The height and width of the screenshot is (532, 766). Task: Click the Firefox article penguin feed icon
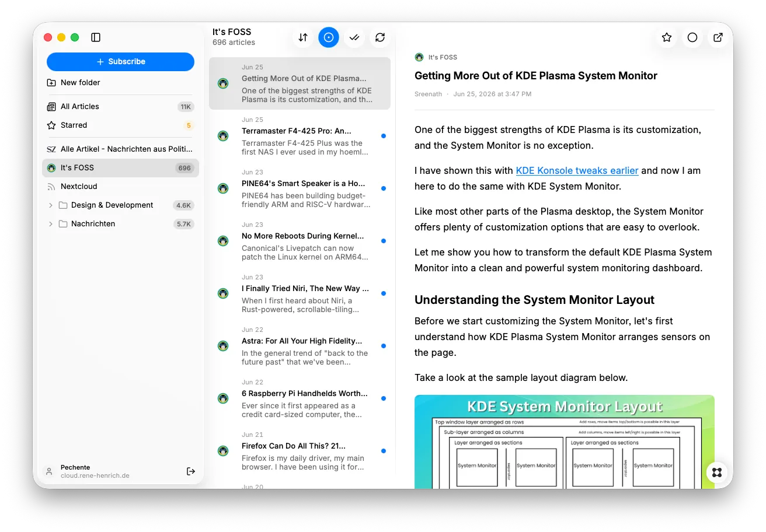(x=223, y=451)
